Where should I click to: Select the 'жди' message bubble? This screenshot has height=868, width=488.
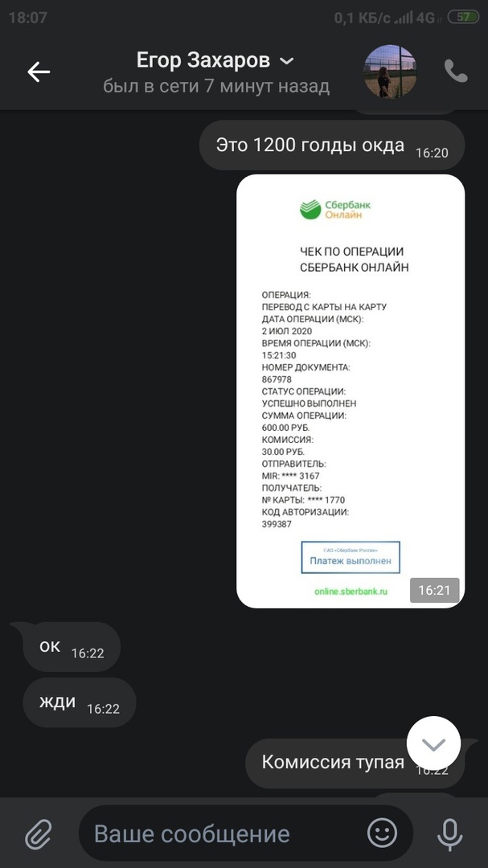79,702
